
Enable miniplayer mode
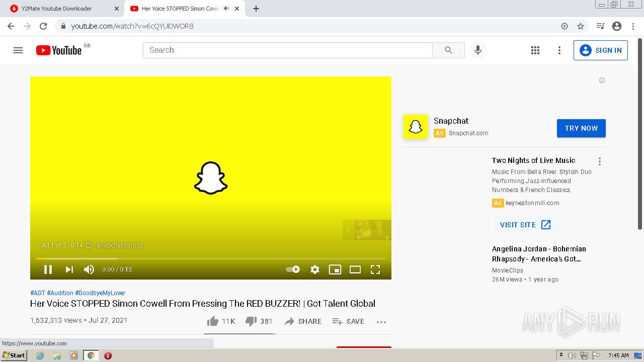click(335, 269)
